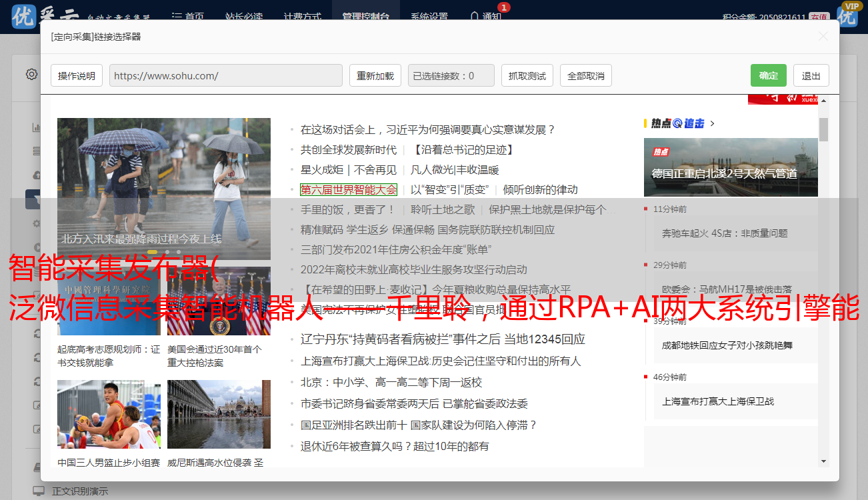Click the 退出 exit button
868x500 pixels.
[811, 75]
